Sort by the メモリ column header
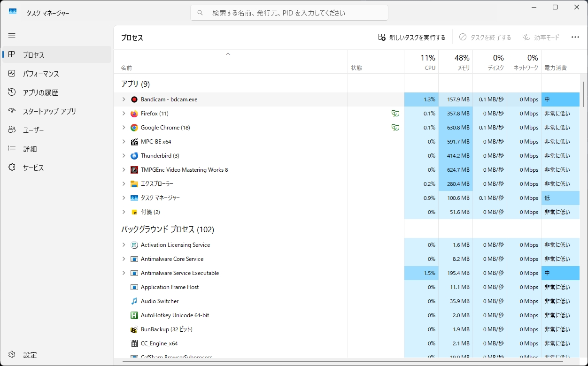 click(x=456, y=62)
